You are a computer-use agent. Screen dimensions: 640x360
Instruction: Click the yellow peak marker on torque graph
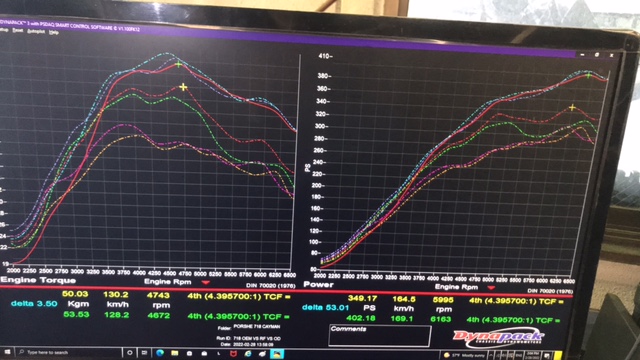pos(183,87)
